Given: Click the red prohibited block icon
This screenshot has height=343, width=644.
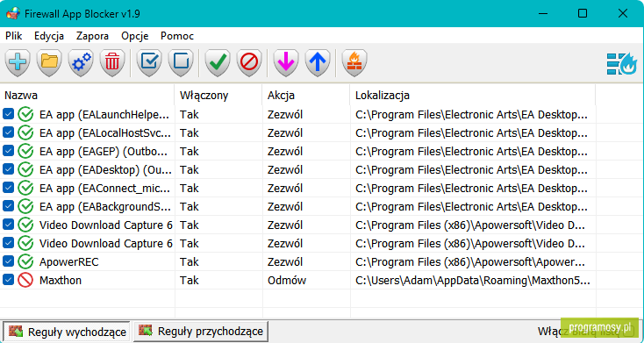Looking at the screenshot, I should (249, 62).
